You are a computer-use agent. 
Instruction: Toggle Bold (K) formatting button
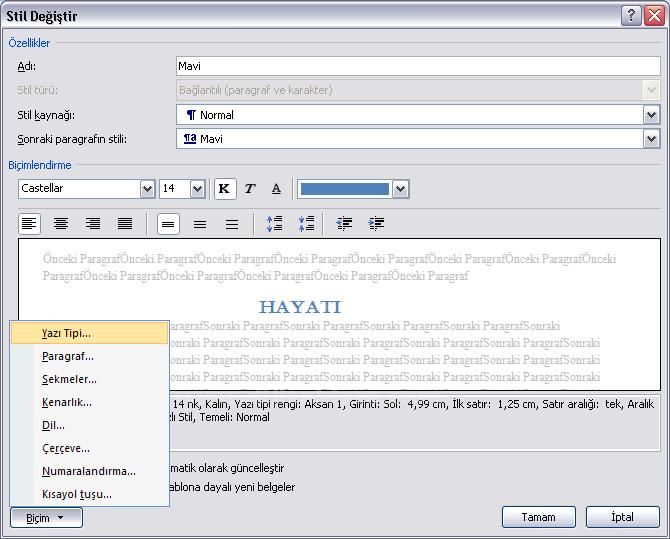tap(224, 189)
